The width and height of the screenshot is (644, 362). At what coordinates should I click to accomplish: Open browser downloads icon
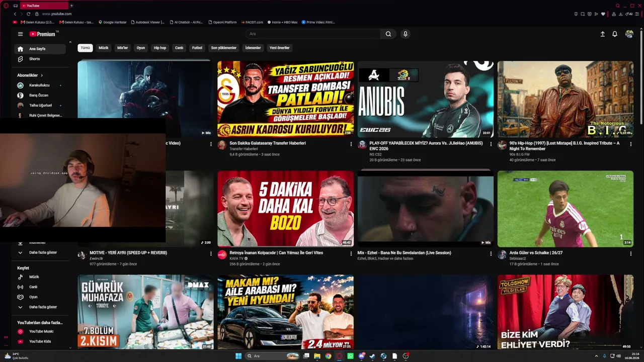pos(621,14)
